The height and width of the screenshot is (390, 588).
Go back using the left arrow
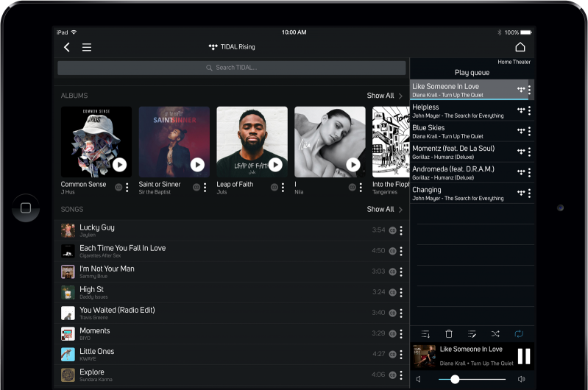point(67,47)
